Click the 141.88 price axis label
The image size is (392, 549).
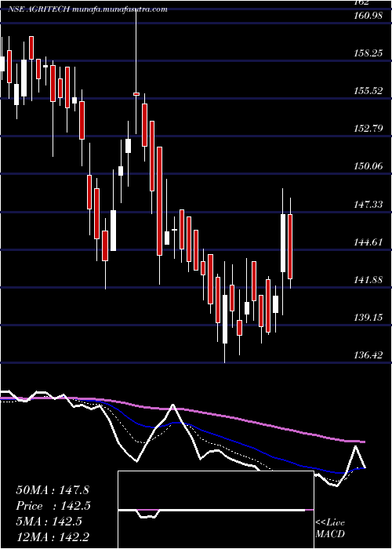click(x=368, y=280)
